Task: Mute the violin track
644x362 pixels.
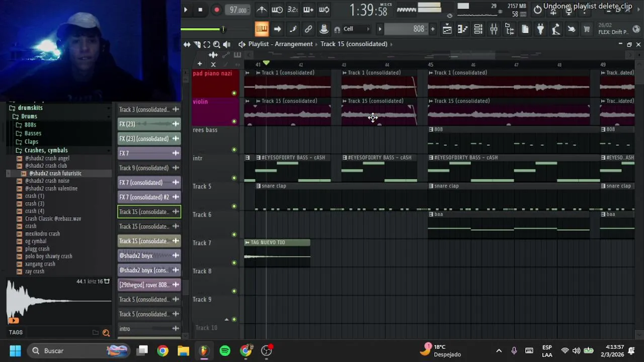Action: (x=234, y=121)
